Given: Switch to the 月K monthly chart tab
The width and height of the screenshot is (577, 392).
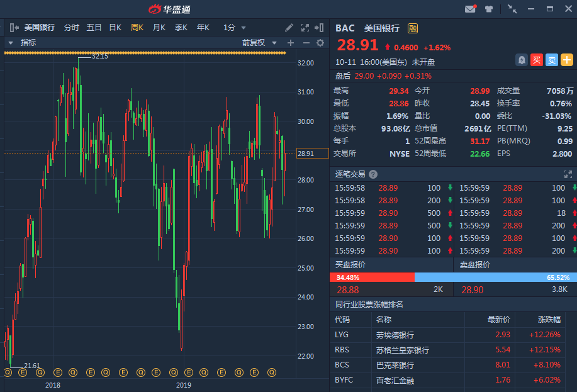Looking at the screenshot, I should click(x=159, y=28).
